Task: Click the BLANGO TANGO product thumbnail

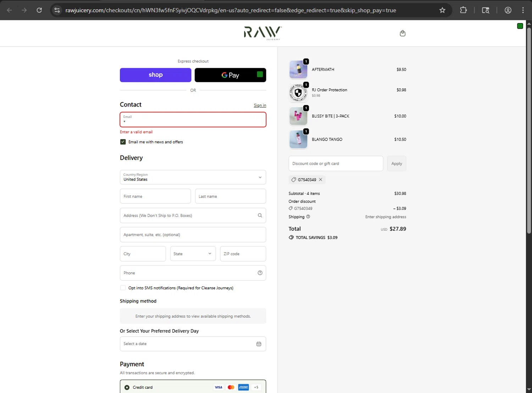Action: 298,140
